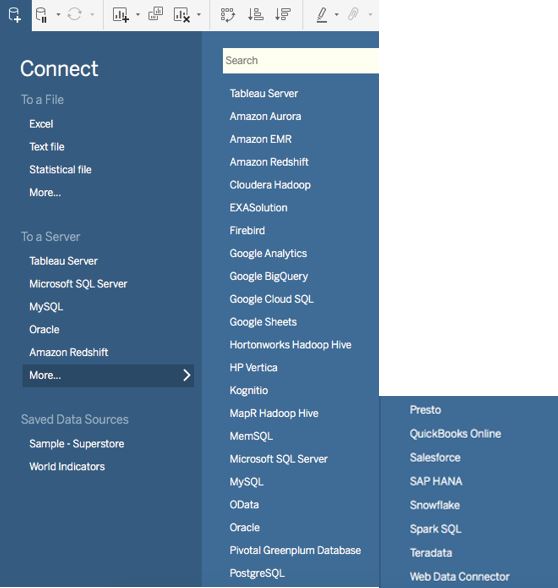The image size is (558, 588).
Task: Select Microsoft SQL Server in left pane
Action: 78,284
